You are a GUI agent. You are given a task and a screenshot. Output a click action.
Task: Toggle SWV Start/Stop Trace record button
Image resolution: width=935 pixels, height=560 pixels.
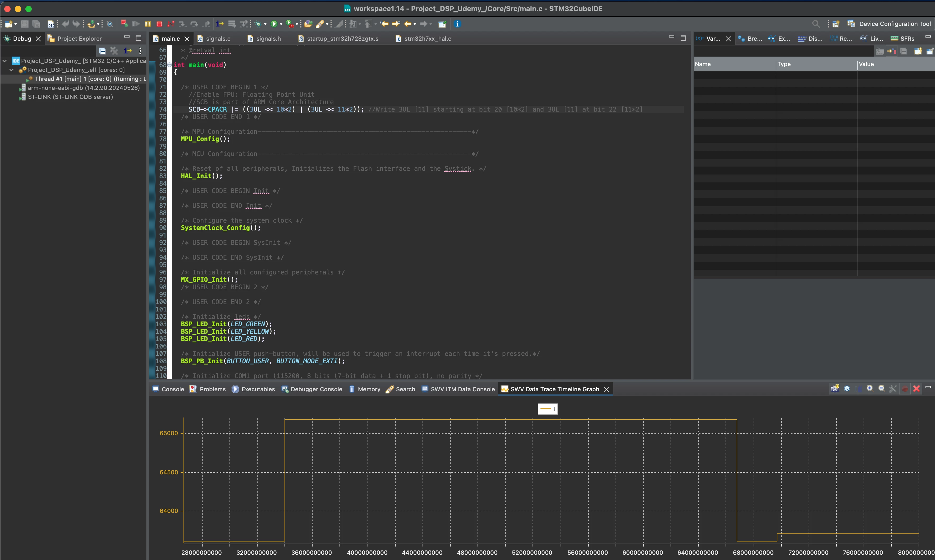[905, 389]
